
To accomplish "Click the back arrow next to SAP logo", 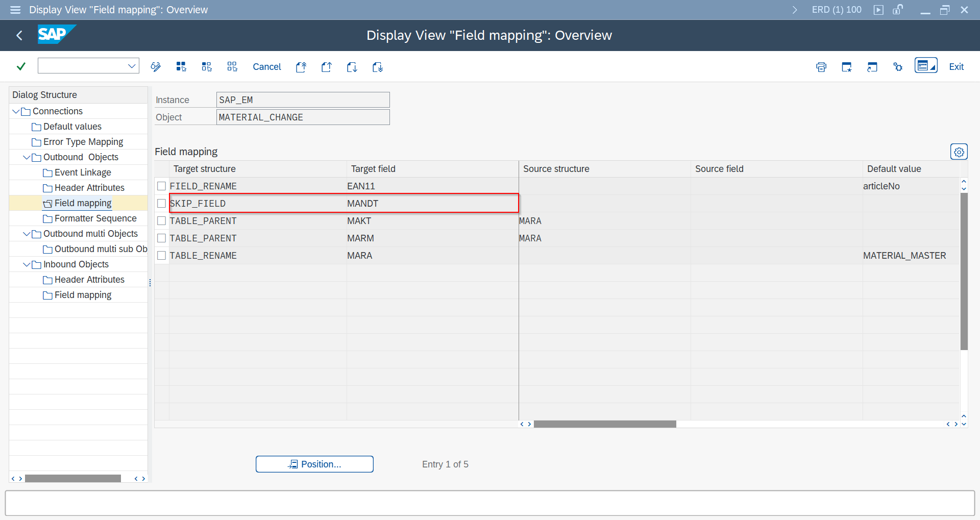I will point(19,35).
